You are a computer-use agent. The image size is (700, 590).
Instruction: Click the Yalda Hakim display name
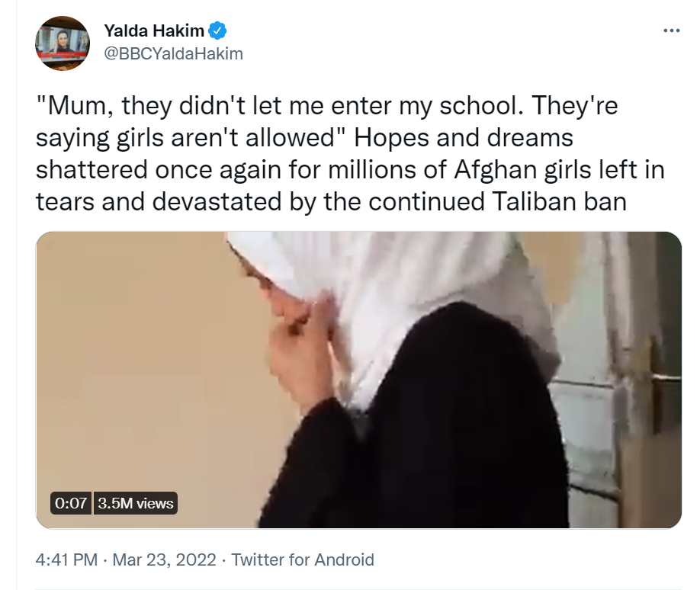click(x=155, y=31)
